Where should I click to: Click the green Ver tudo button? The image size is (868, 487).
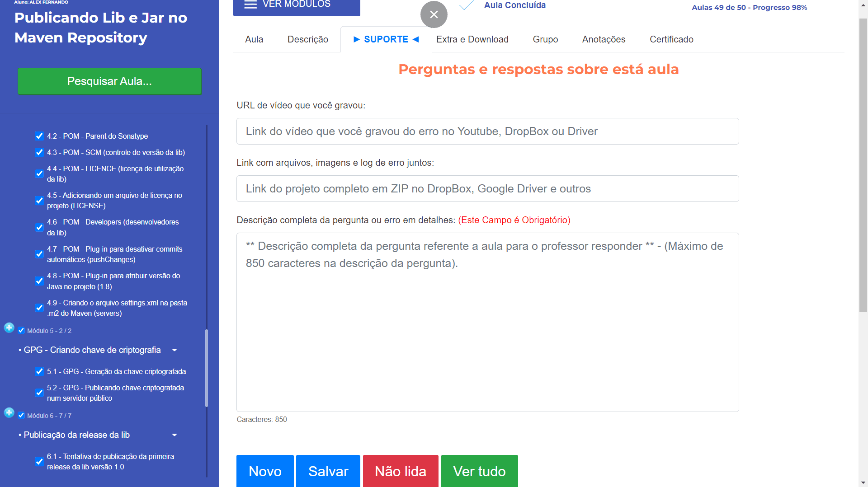(x=479, y=471)
